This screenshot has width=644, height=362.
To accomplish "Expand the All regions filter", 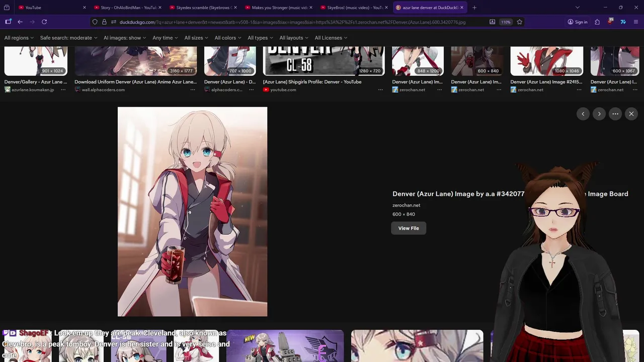I will coord(19,38).
